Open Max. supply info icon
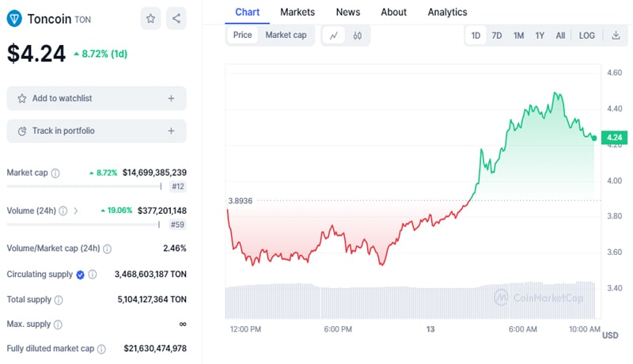The image size is (633, 364). pos(58,324)
